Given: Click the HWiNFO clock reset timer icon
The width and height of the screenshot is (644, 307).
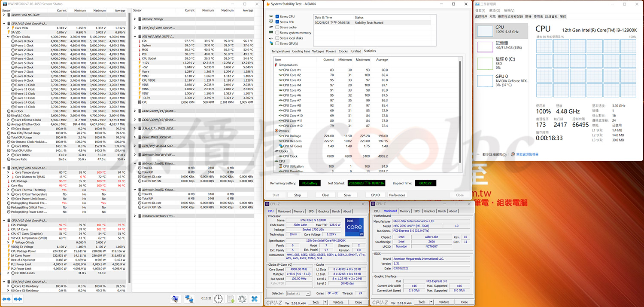Looking at the screenshot, I should point(219,299).
